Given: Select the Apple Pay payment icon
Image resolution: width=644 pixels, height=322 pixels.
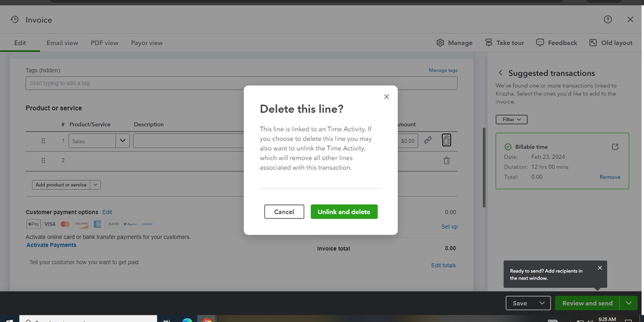Looking at the screenshot, I should [x=34, y=224].
